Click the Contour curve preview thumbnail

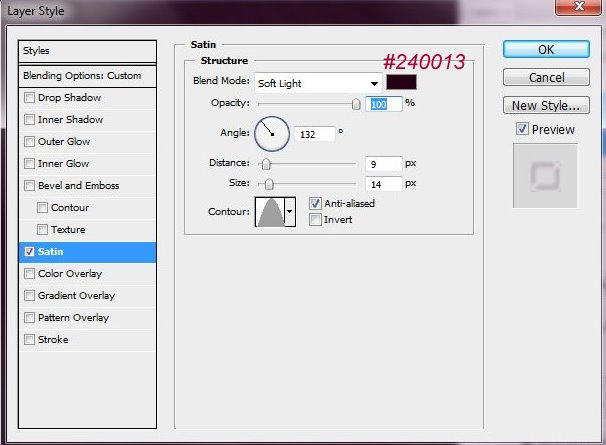point(270,211)
